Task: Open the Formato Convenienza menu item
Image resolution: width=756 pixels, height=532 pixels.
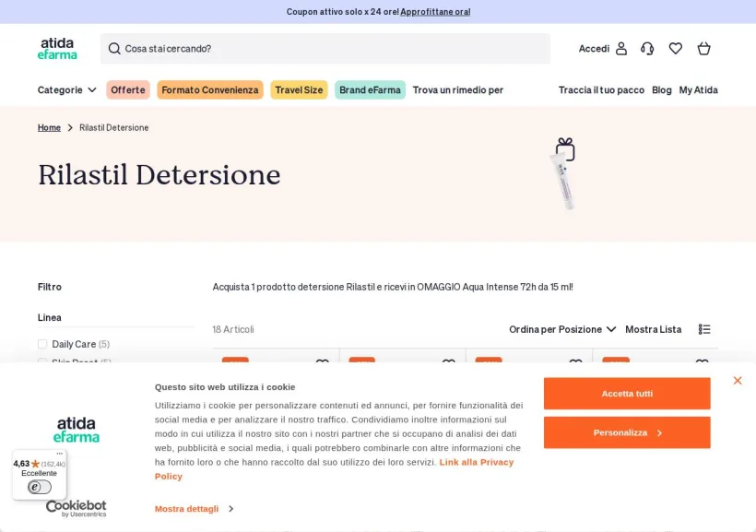Action: point(210,89)
